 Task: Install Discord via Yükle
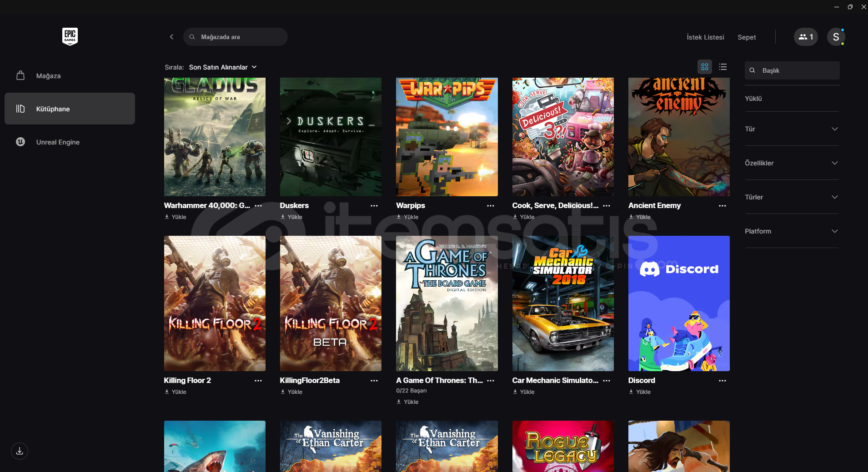coord(640,392)
